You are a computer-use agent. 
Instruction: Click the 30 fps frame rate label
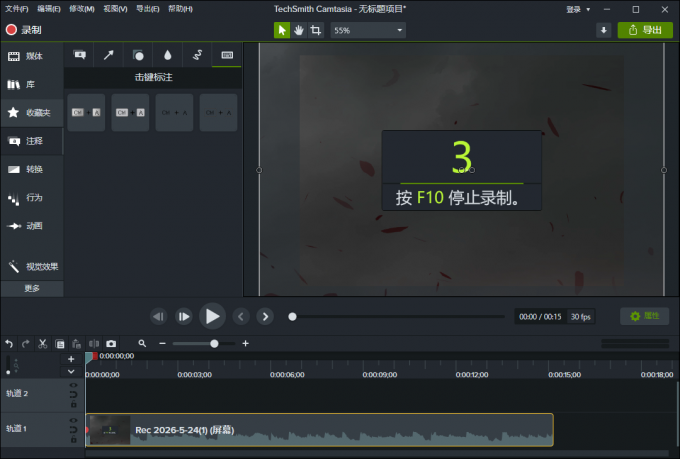581,317
